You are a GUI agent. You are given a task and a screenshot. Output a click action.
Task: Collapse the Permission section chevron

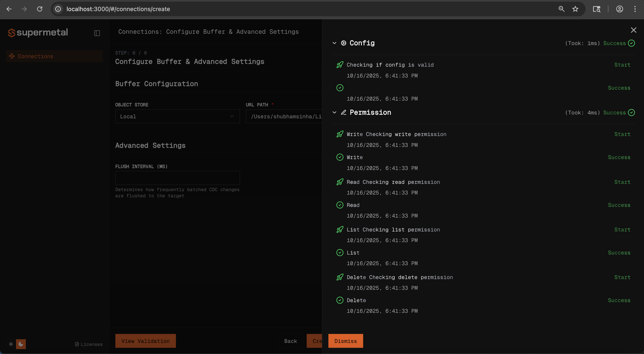click(335, 112)
